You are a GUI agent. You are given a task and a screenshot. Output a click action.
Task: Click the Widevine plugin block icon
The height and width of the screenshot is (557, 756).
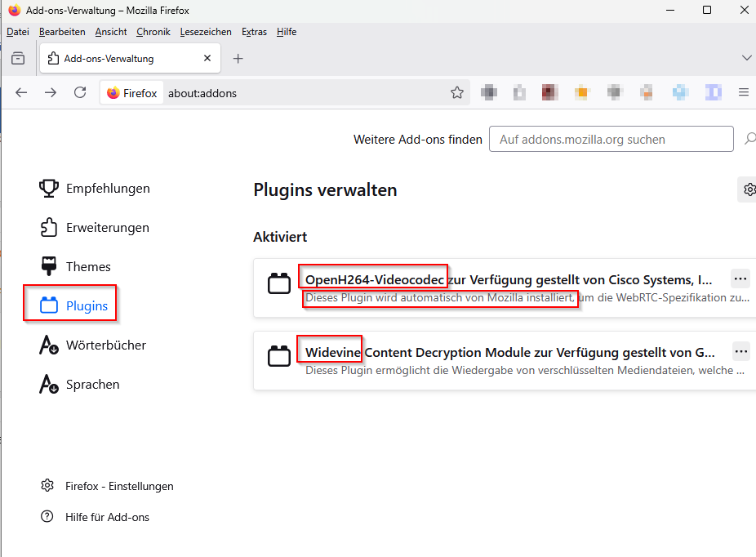tap(279, 356)
